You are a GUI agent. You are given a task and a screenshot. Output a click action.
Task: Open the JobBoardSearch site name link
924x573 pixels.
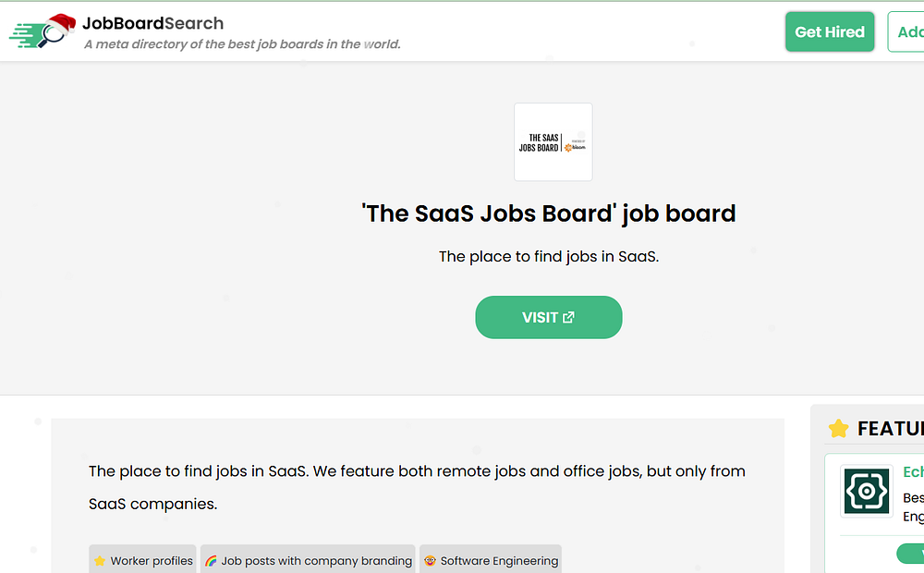click(152, 23)
